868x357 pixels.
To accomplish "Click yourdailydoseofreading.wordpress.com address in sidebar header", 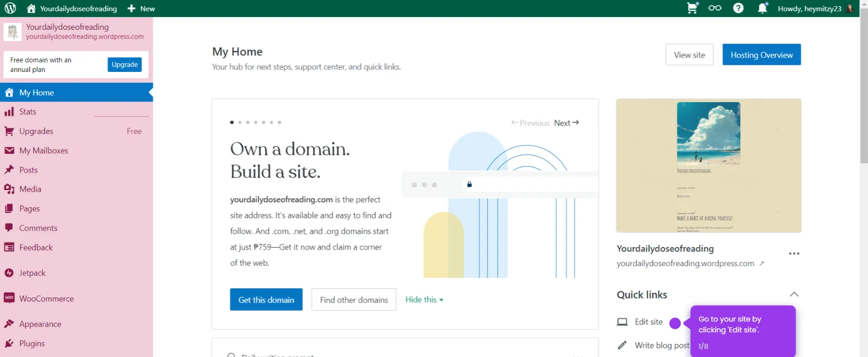I will click(85, 36).
